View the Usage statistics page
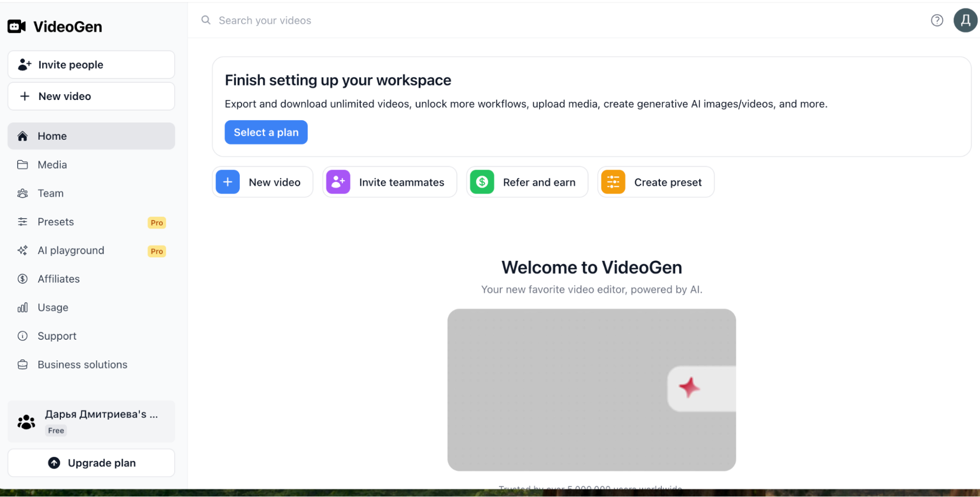The image size is (980, 497). pos(52,307)
